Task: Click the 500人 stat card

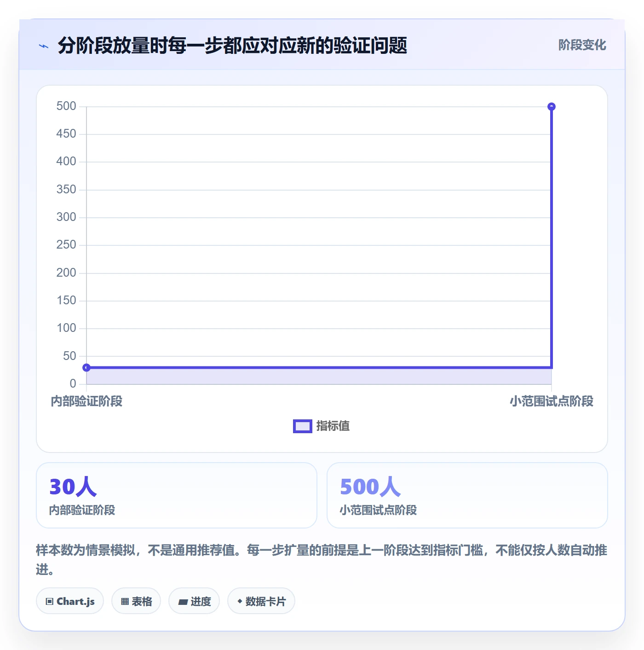Action: point(467,495)
